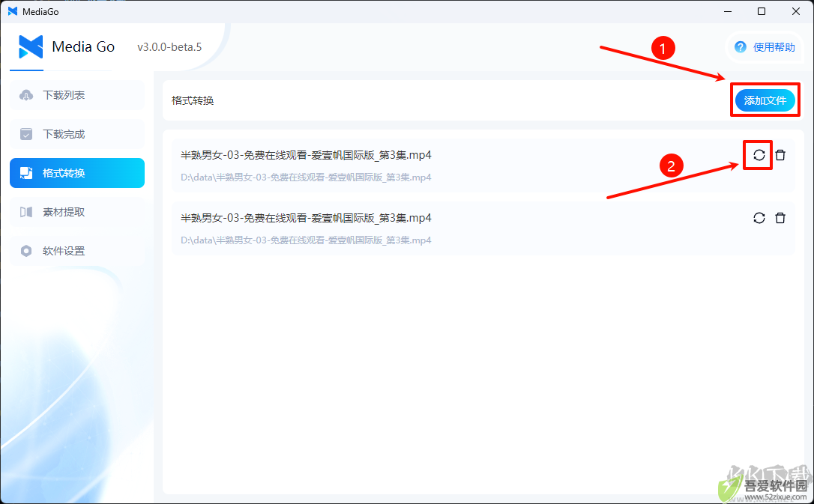
Task: Click the first file's D:\data path text
Action: [x=306, y=177]
